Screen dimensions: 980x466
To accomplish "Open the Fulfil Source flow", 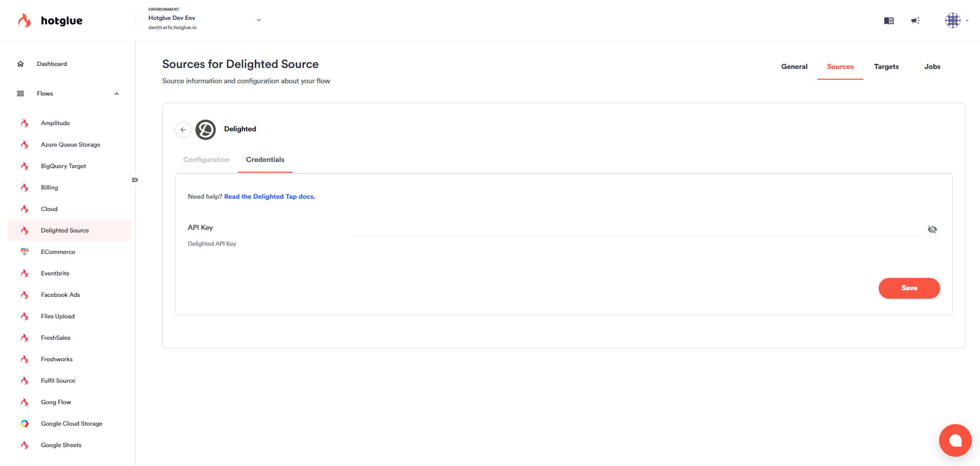I will [x=70, y=381].
